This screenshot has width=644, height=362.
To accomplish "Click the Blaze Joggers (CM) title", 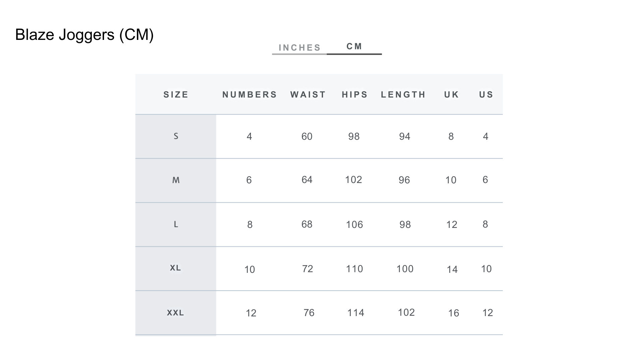I will (x=84, y=35).
